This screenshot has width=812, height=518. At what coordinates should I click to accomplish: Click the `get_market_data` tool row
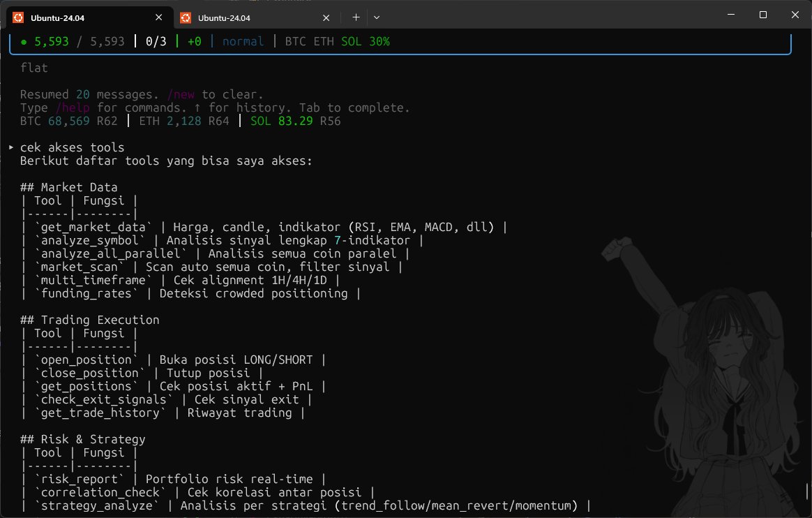coord(264,228)
